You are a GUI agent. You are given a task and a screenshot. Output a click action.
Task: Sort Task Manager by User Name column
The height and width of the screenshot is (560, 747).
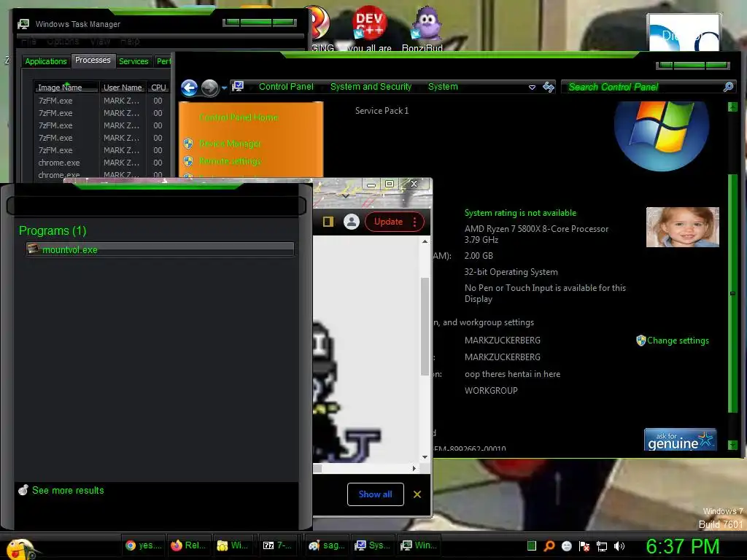(x=123, y=87)
